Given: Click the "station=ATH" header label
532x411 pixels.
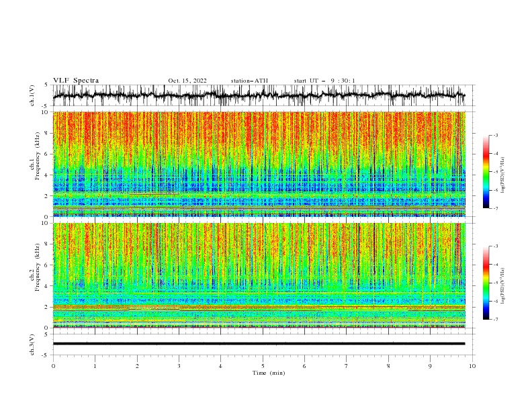Looking at the screenshot, I should [x=249, y=81].
